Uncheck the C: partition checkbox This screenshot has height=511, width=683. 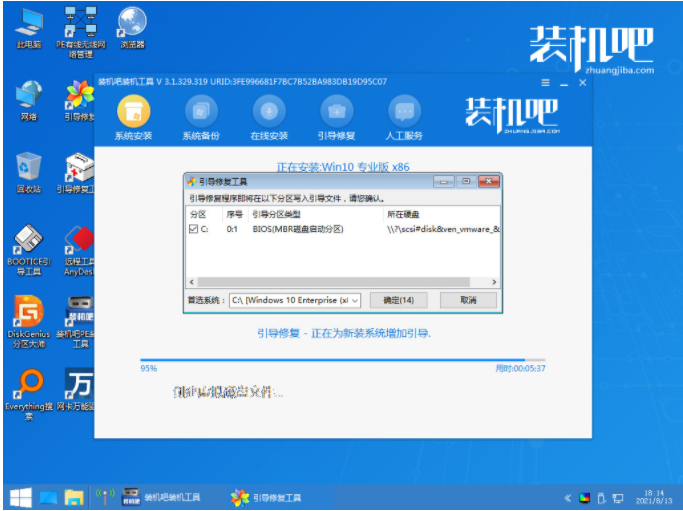point(193,229)
